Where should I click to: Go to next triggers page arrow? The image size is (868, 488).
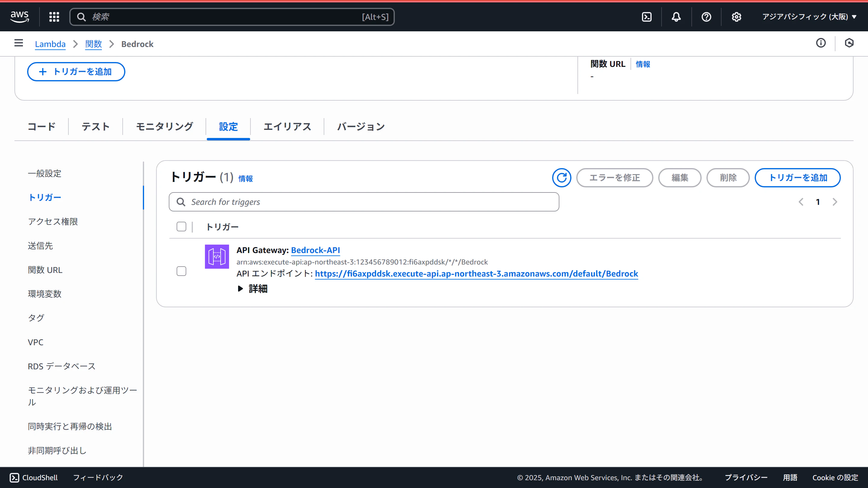coord(835,202)
